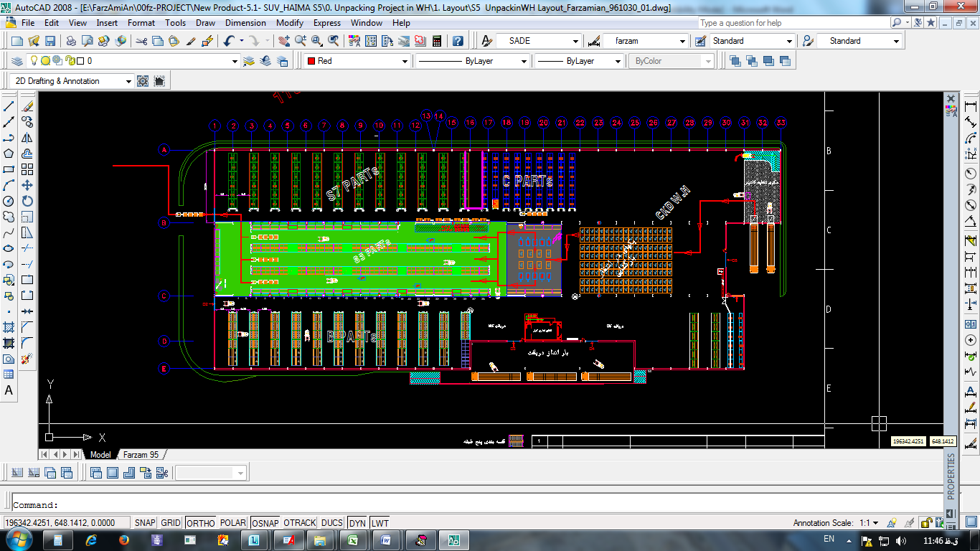Switch to the Farzam 95 layout tab

[x=141, y=455]
